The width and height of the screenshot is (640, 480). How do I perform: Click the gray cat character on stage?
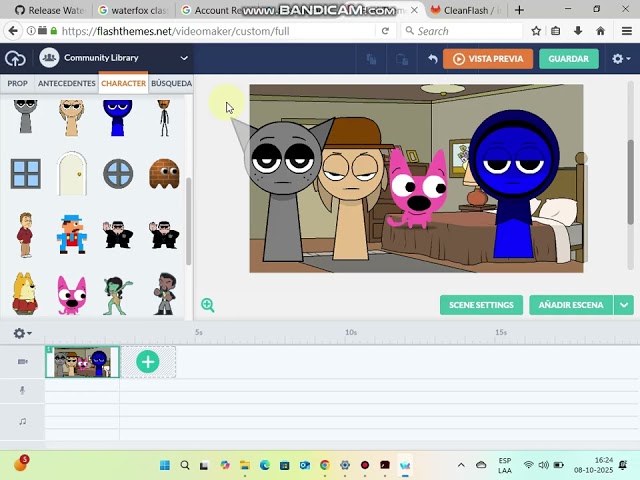pos(282,192)
